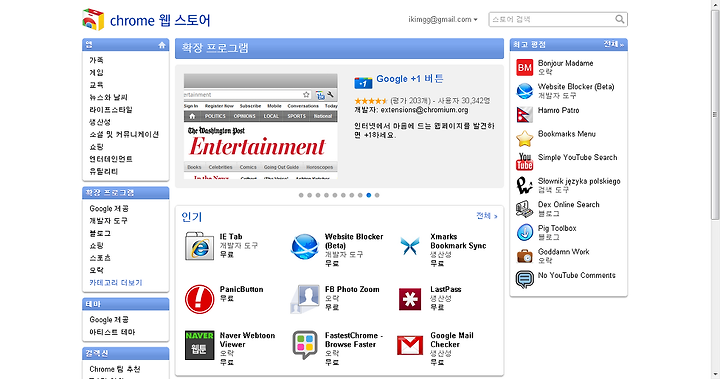
Task: Open the 소셜 및 커뮤니케이션 category
Action: click(x=124, y=135)
